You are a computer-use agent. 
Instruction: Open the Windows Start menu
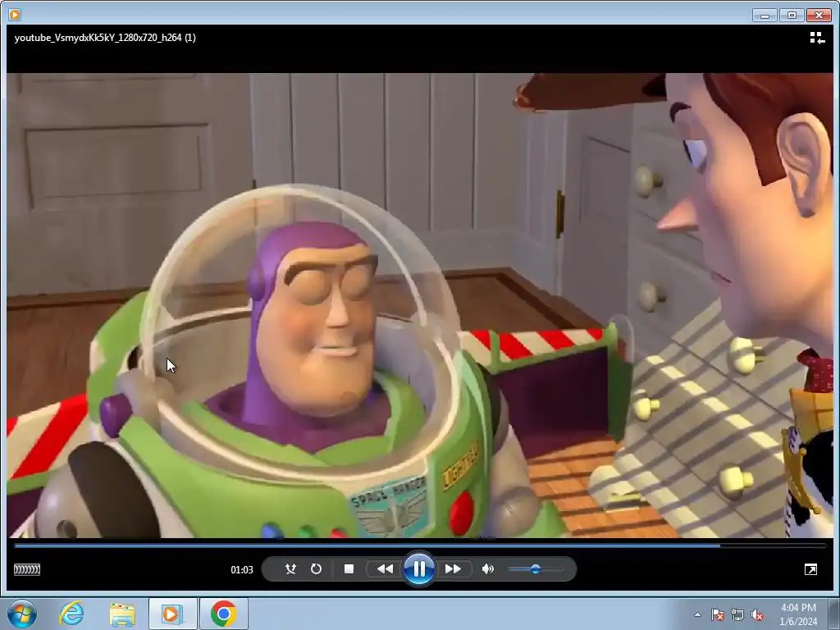pyautogui.click(x=22, y=614)
